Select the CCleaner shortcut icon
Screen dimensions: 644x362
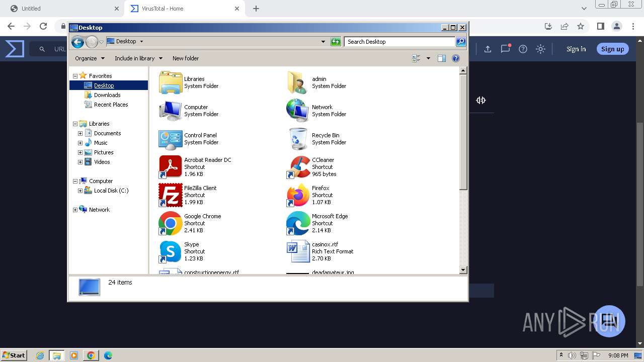pyautogui.click(x=298, y=167)
